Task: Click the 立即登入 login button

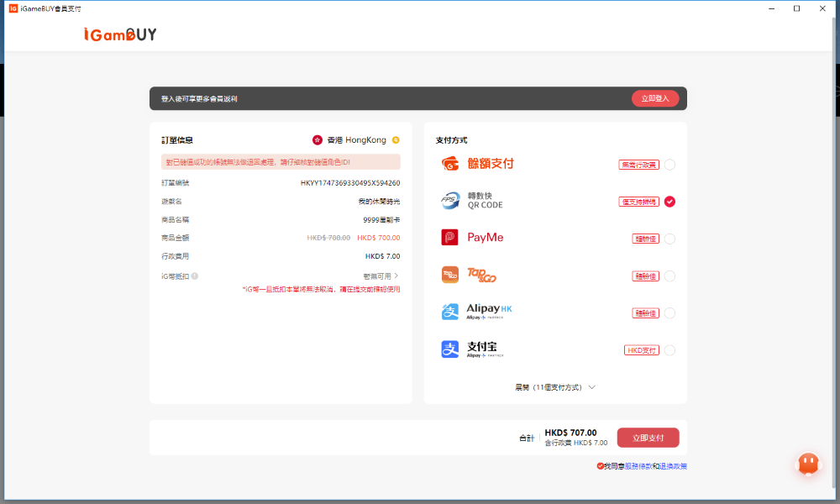Action: pyautogui.click(x=655, y=98)
